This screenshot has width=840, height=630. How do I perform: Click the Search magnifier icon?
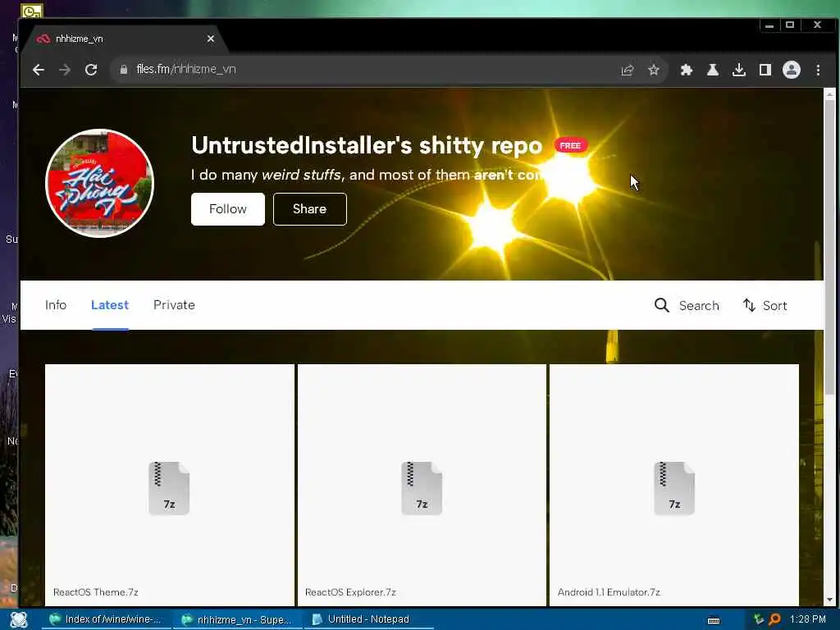tap(662, 305)
